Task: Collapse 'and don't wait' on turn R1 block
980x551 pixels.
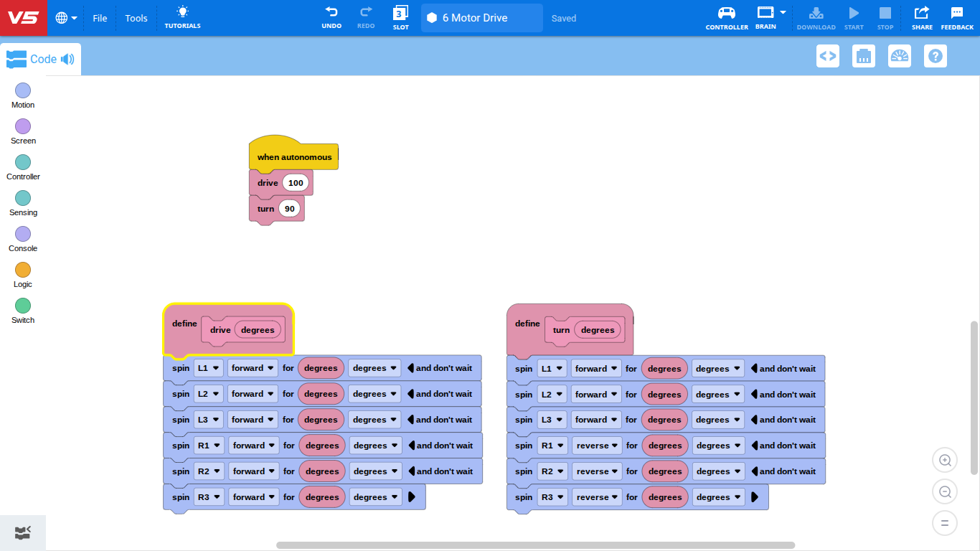Action: [755, 446]
